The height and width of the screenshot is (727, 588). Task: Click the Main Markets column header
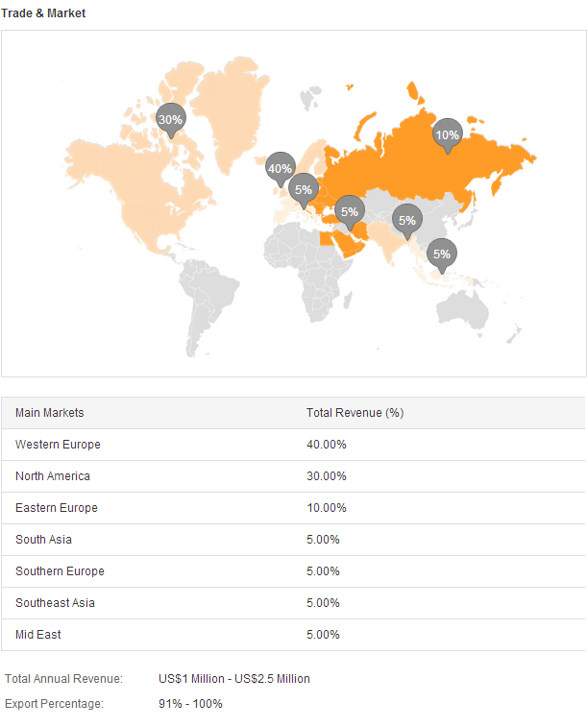[50, 413]
